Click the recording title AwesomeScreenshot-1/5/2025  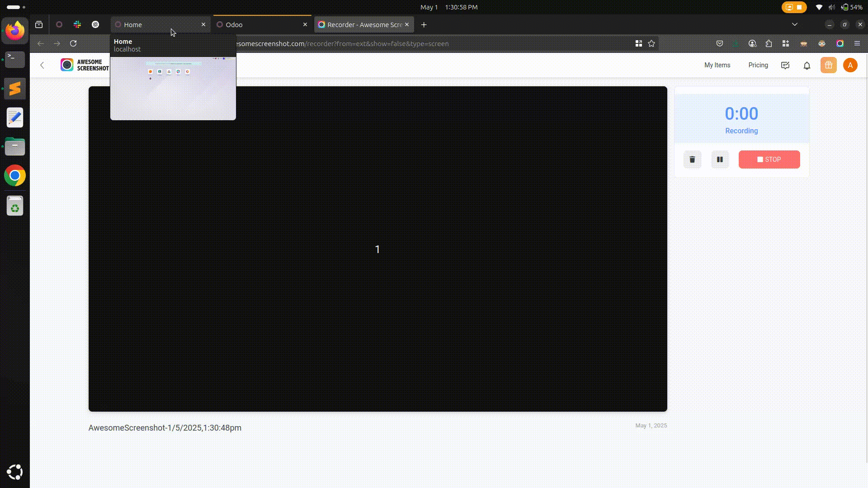pyautogui.click(x=165, y=428)
